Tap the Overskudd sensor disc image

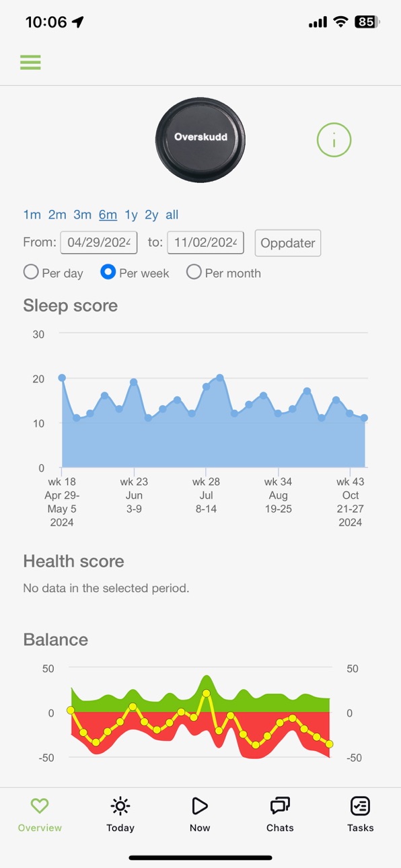[x=200, y=137]
